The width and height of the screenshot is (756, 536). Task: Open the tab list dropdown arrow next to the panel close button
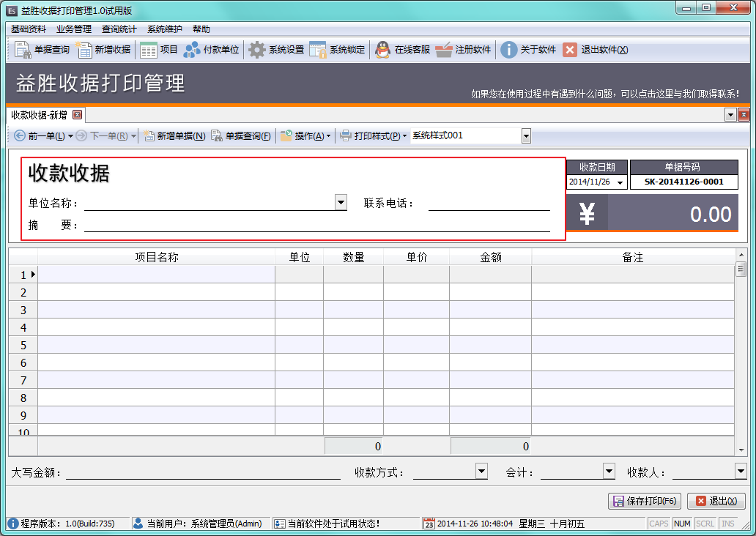point(730,115)
